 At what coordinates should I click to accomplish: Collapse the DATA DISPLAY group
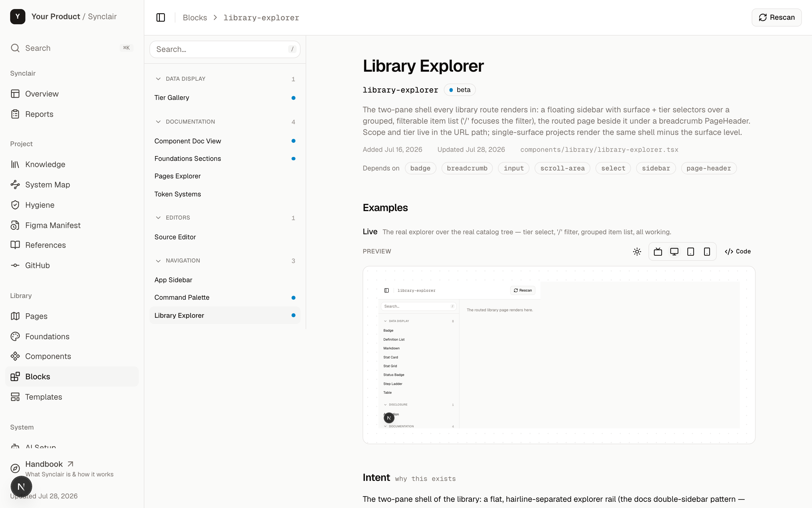tap(225, 79)
